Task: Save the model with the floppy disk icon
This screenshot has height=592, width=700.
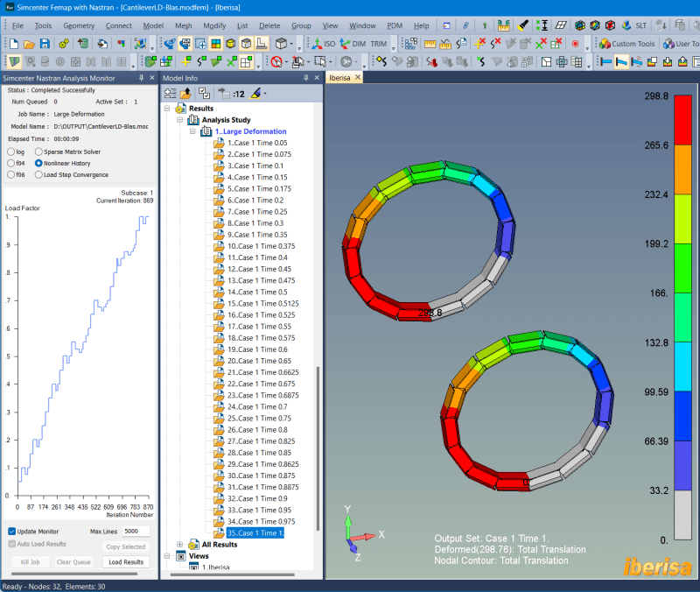Action: [45, 44]
